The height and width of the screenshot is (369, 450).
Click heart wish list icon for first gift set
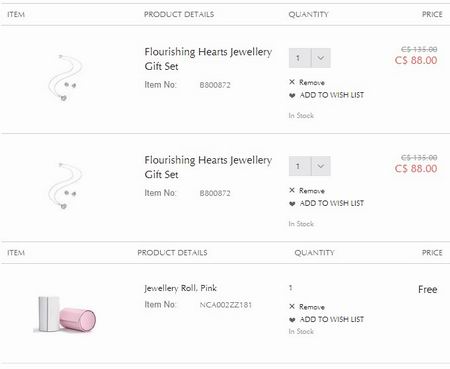click(x=292, y=95)
